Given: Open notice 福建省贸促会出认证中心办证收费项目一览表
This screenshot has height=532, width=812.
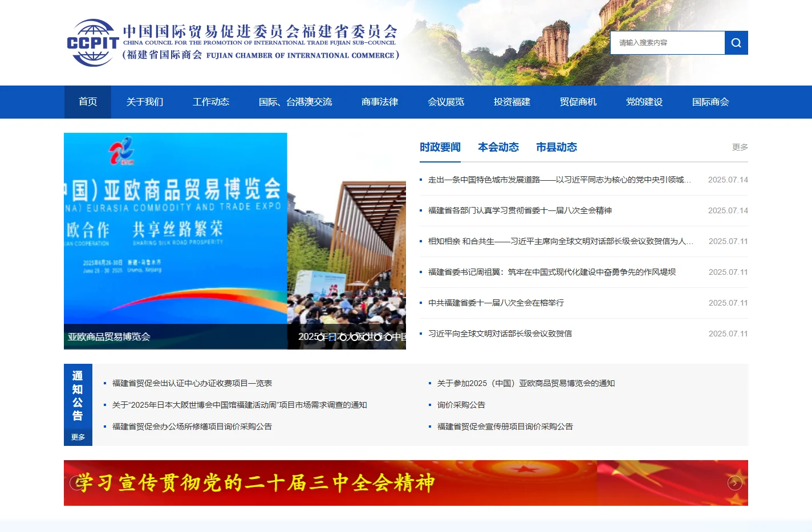Looking at the screenshot, I should (x=192, y=383).
